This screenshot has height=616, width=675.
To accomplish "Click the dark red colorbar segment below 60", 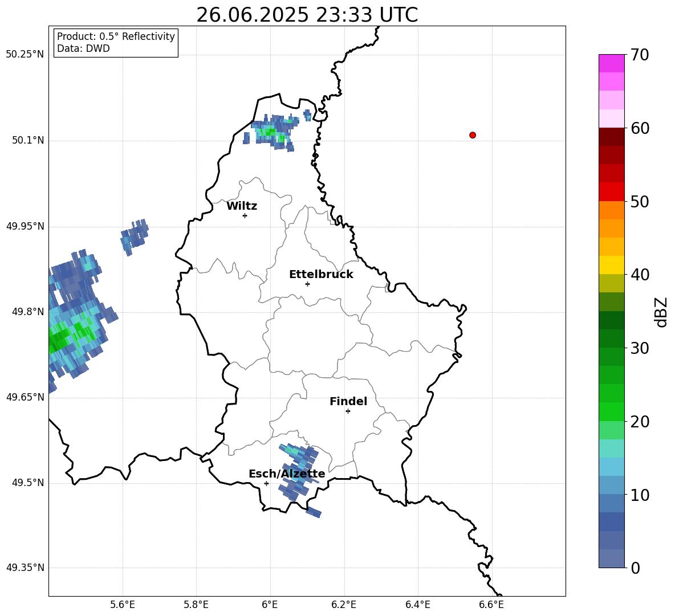I will [611, 137].
